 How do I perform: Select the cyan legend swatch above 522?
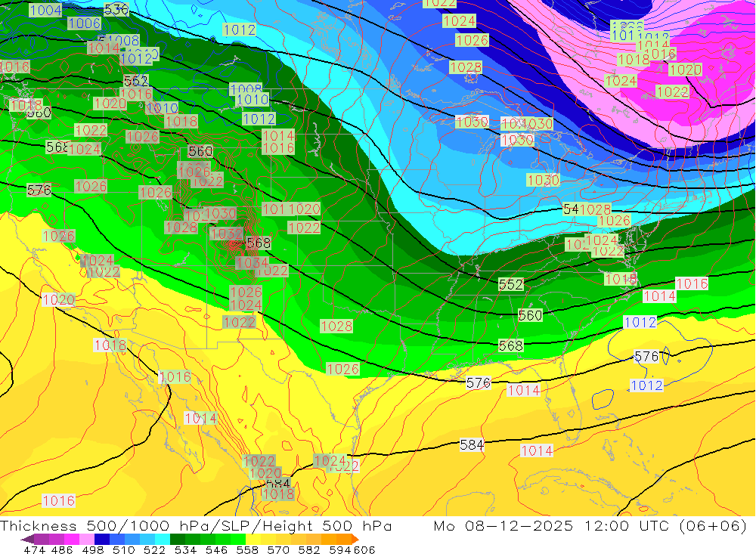(x=163, y=539)
